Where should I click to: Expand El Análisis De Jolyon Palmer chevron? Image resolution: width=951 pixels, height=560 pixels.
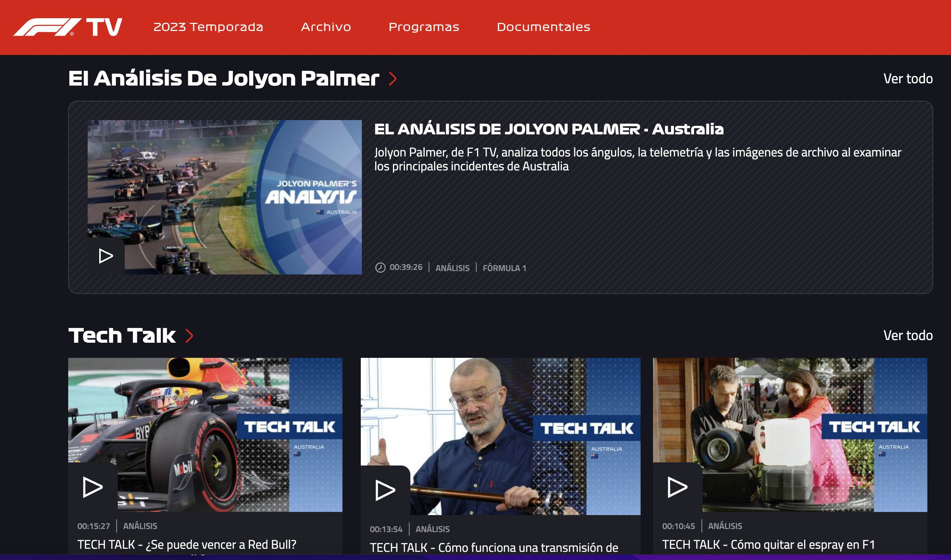pyautogui.click(x=393, y=79)
